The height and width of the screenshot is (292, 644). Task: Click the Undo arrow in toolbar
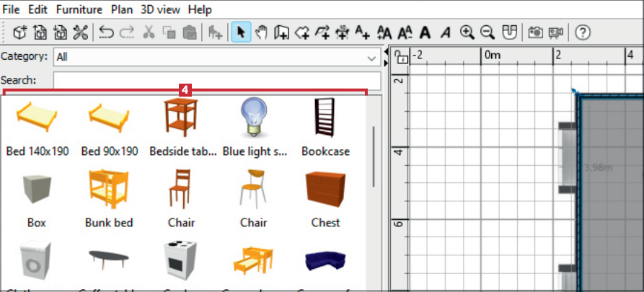click(106, 32)
